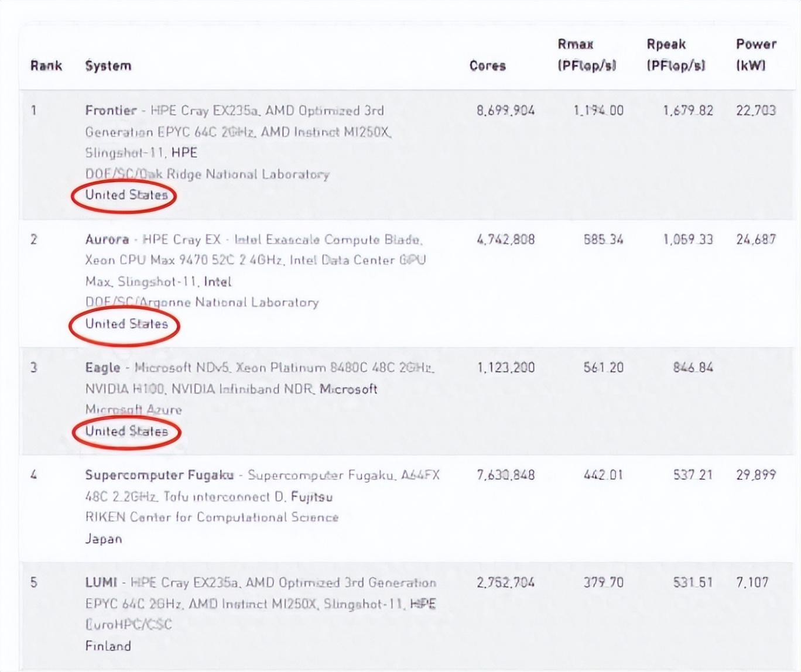Select circled United States under Aurora
This screenshot has width=801, height=672.
click(x=126, y=324)
